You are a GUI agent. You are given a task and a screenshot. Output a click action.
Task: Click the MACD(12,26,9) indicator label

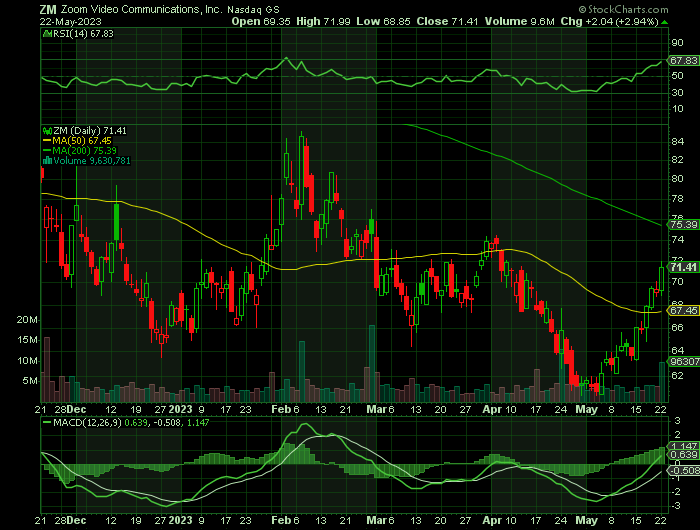[x=87, y=422]
